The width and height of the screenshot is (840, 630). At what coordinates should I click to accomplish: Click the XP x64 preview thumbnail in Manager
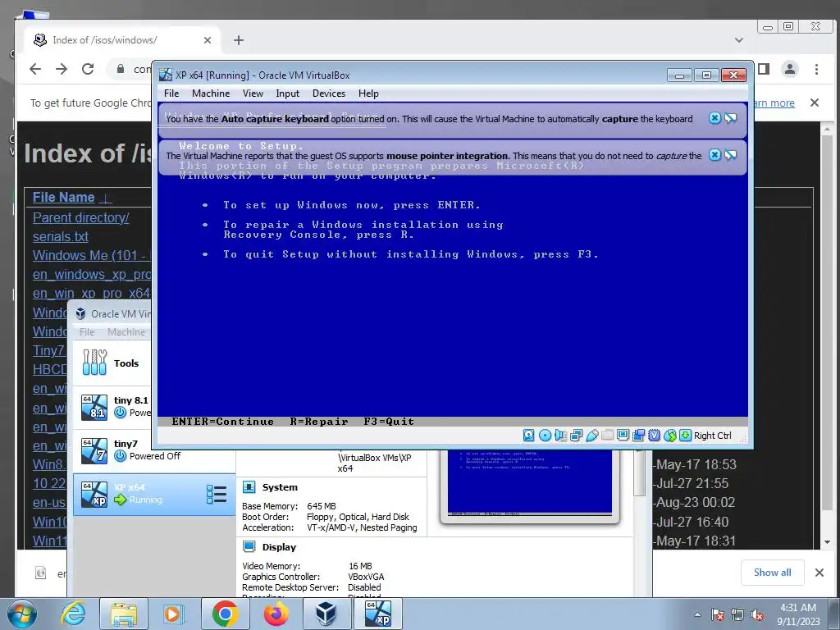[x=529, y=484]
